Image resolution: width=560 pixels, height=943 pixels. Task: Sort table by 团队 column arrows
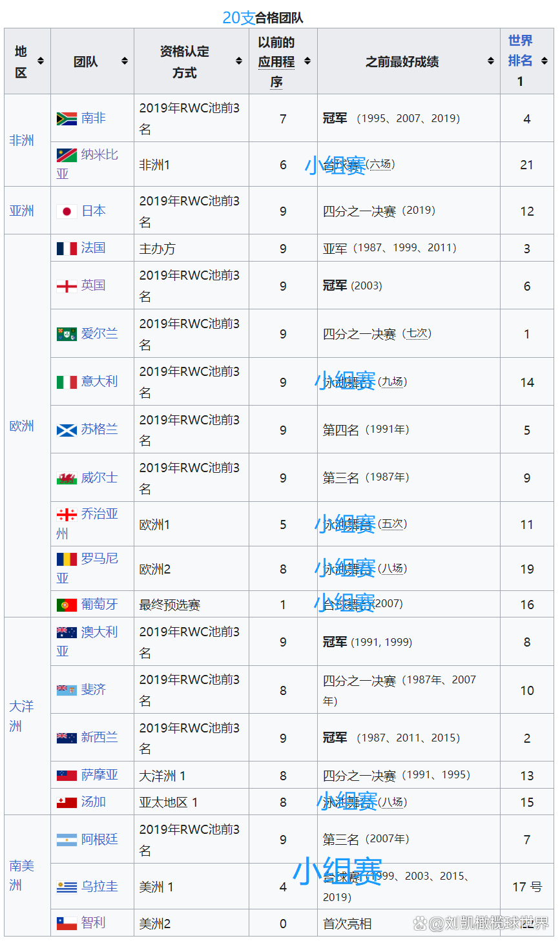click(125, 61)
